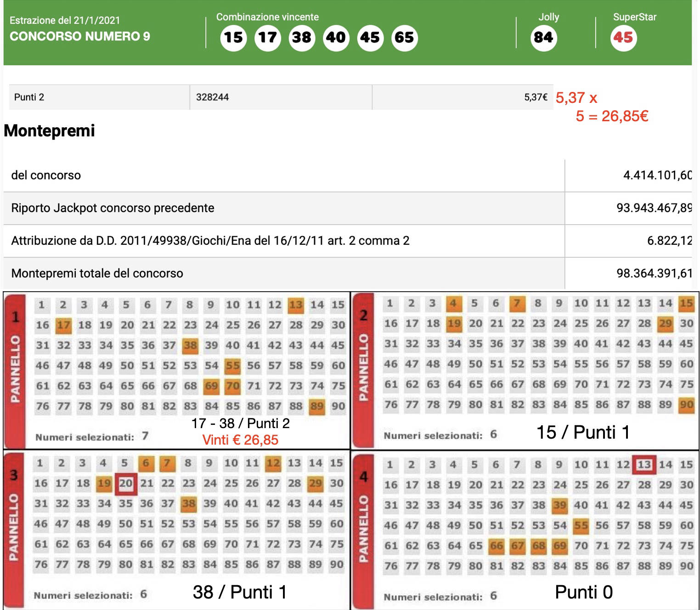Image resolution: width=700 pixels, height=610 pixels.
Task: Click the Montepremi totale del concorso row
Action: click(283, 273)
